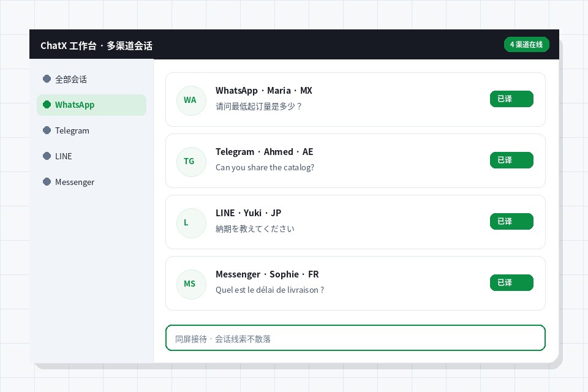Click the gray dot beside 全部会话
Screen dimensions: 588x392
point(47,79)
